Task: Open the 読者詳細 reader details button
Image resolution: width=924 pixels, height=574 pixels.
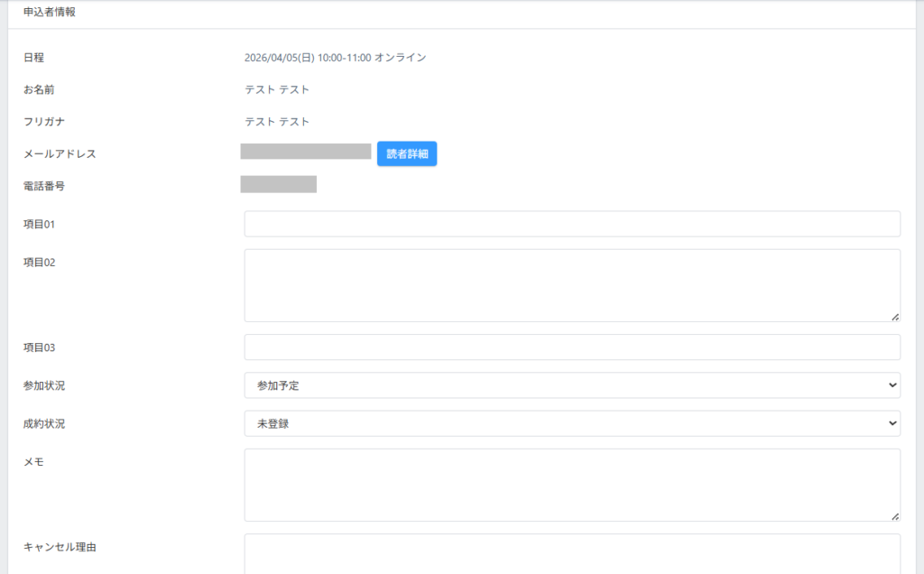Action: coord(406,154)
